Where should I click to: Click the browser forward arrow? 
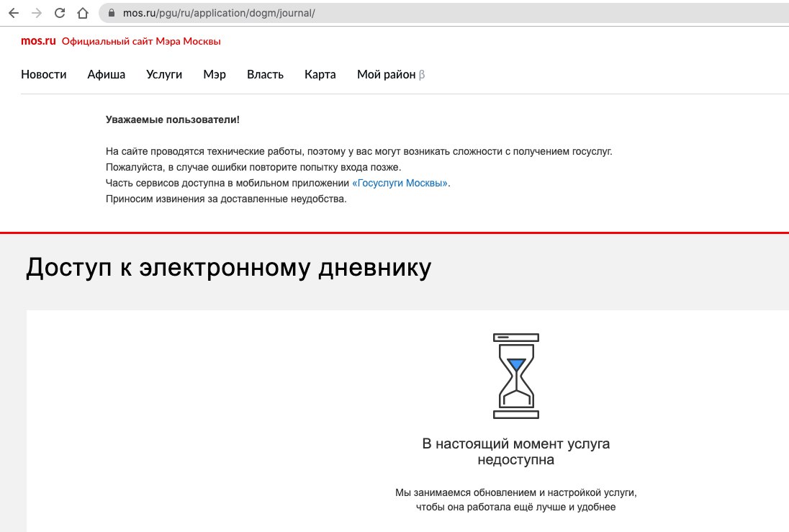click(x=37, y=13)
